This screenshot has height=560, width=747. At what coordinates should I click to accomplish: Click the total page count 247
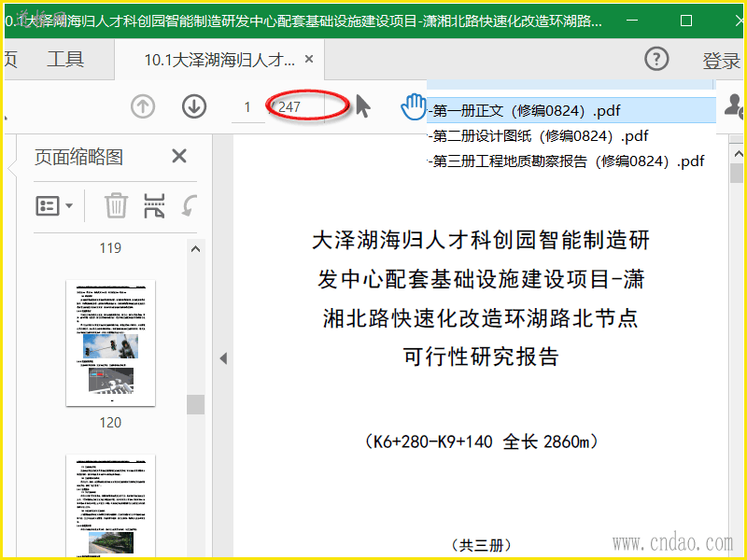pyautogui.click(x=289, y=106)
